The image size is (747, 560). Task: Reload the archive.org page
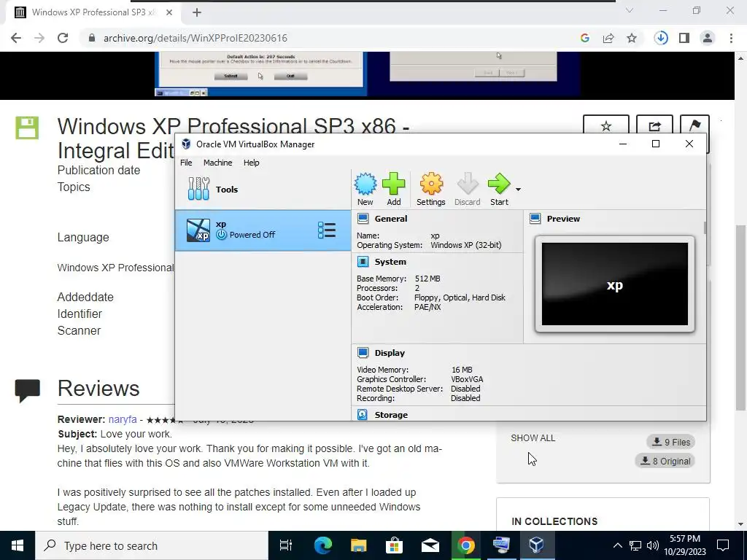point(63,38)
